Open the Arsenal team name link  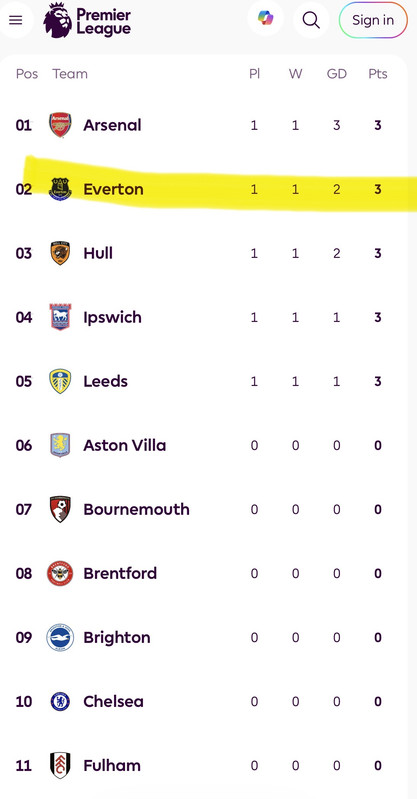[112, 125]
